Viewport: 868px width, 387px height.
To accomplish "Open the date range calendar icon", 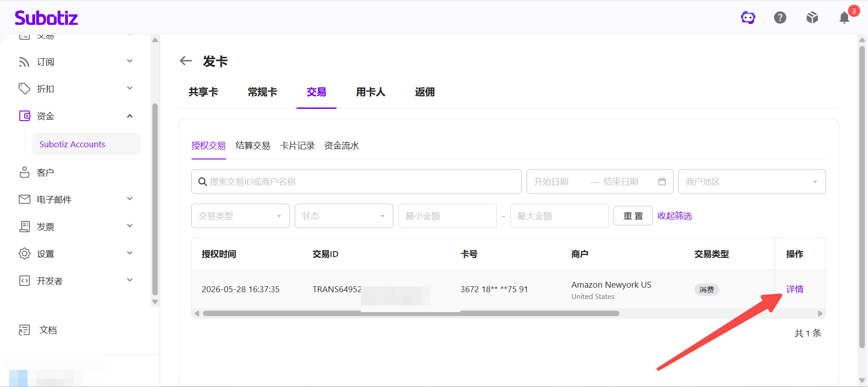I will 662,182.
